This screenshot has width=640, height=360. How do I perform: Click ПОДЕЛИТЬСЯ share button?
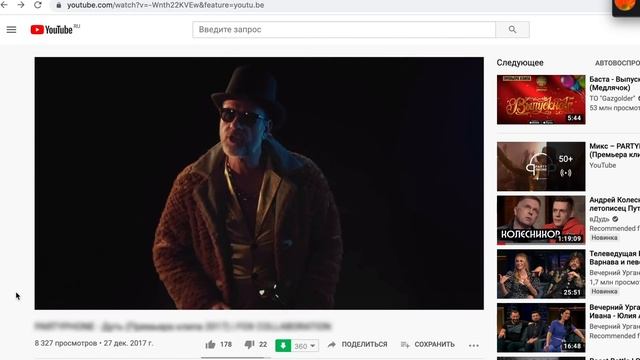tap(358, 344)
